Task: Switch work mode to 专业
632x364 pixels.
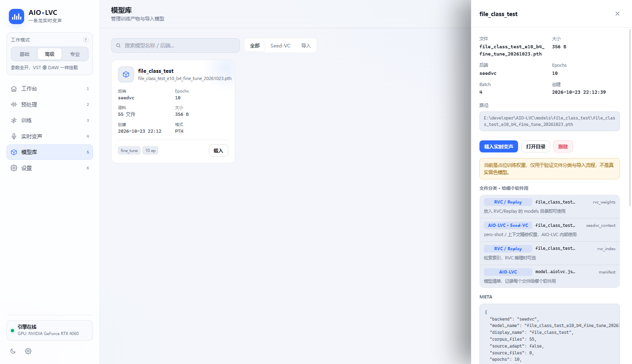Action: [x=75, y=54]
